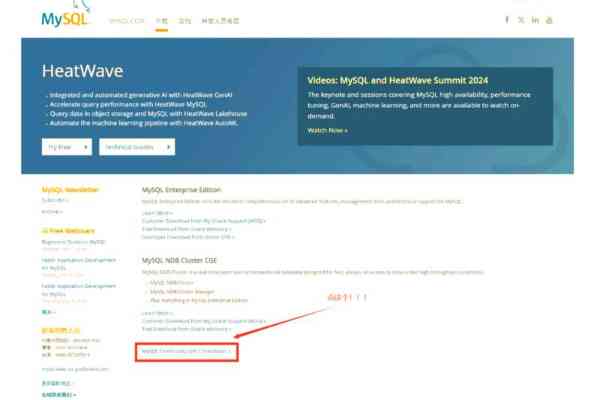Image resolution: width=600 pixels, height=400 pixels.
Task: Open the MYSQL.COM nav item
Action: [x=127, y=21]
